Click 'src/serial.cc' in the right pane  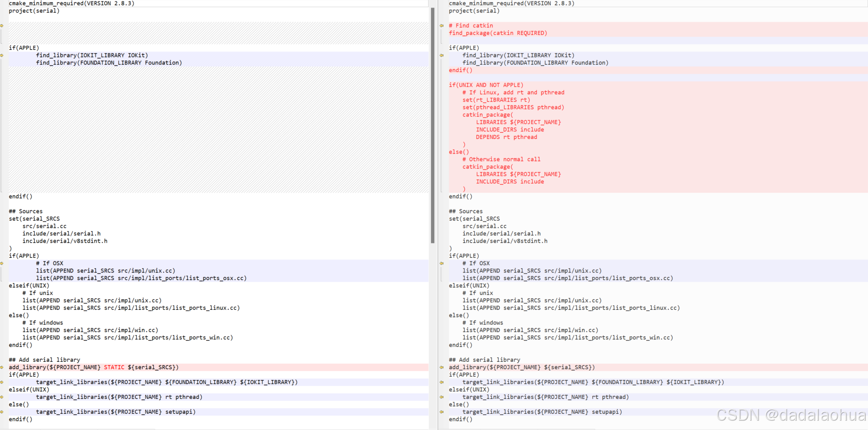tap(484, 226)
